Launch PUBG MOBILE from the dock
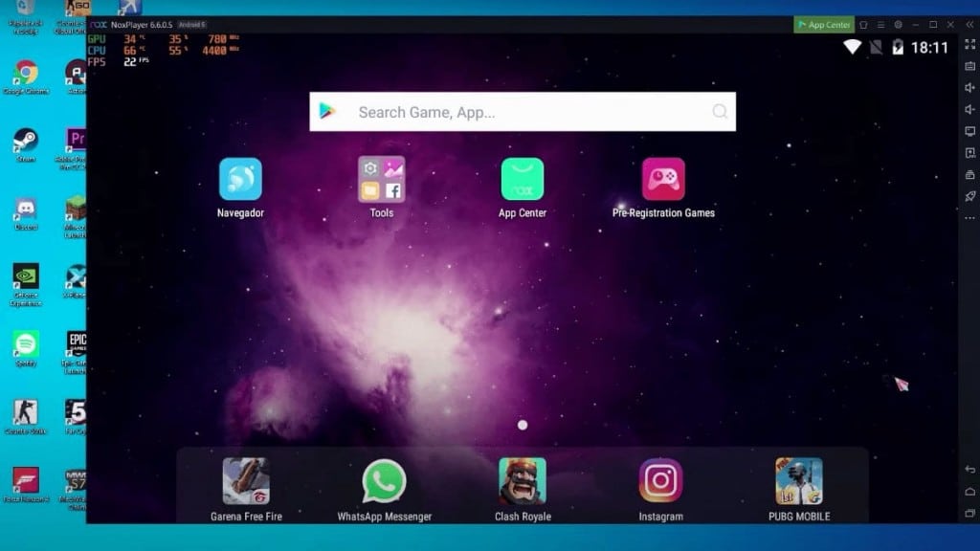The height and width of the screenshot is (551, 980). tap(799, 483)
